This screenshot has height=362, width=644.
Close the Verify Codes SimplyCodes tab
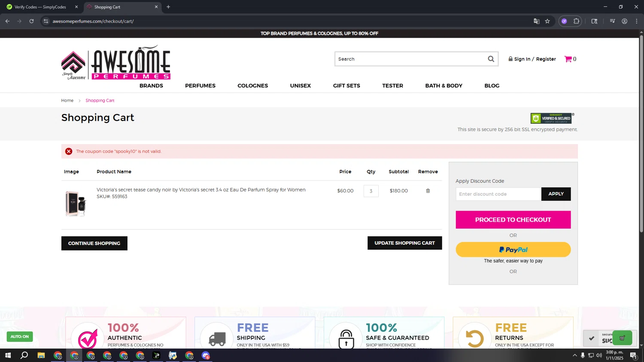tap(76, 7)
